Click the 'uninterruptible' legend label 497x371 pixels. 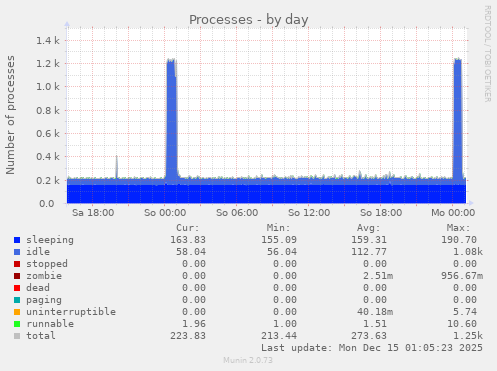coord(71,312)
